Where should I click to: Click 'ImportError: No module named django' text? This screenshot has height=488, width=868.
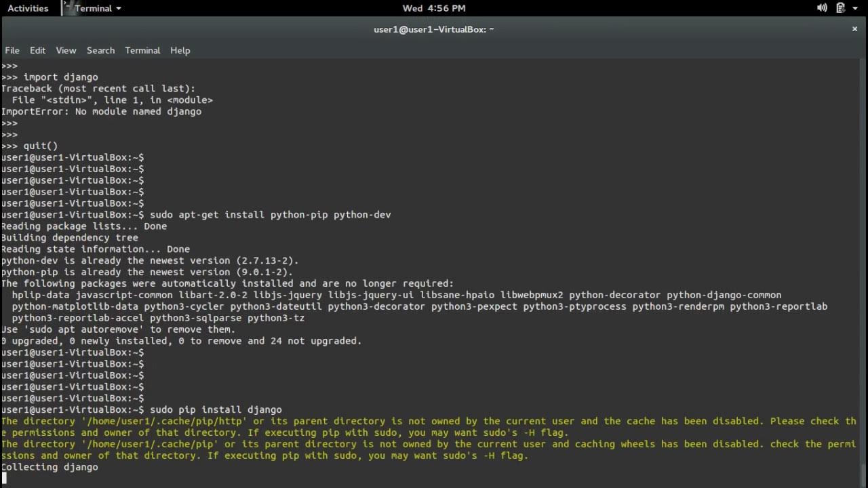click(101, 111)
